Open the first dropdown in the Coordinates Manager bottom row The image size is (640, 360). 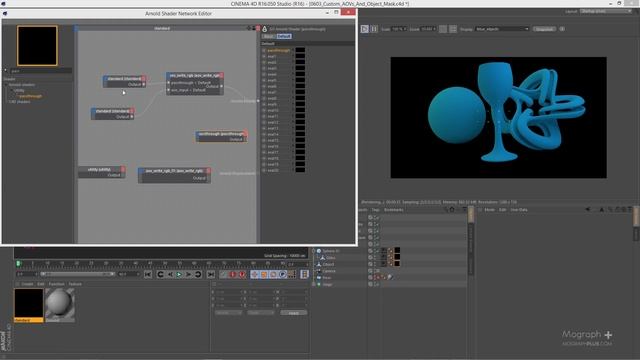pyautogui.click(x=228, y=313)
